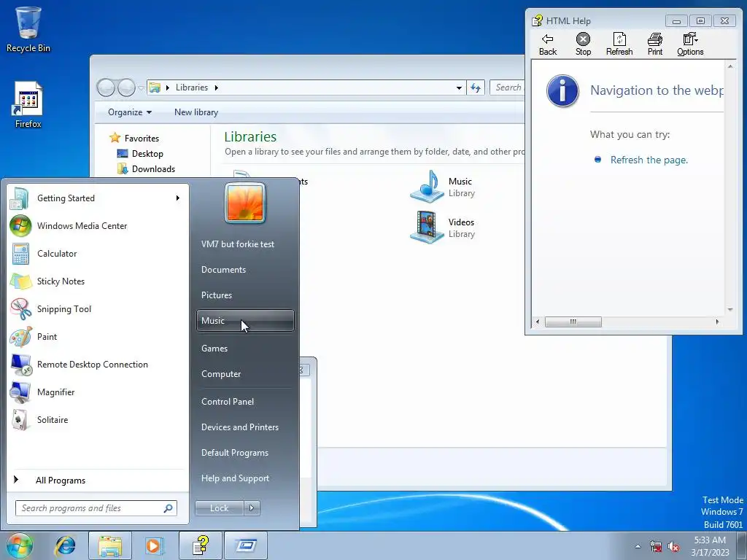
Task: Click the Refresh the page link
Action: [x=649, y=160]
